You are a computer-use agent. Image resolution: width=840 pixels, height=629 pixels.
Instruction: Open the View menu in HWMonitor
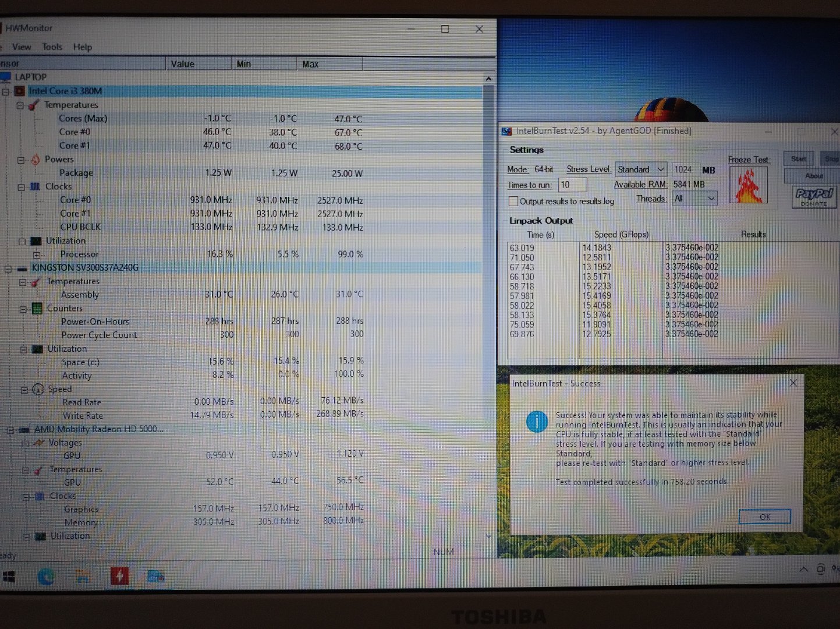tap(22, 47)
